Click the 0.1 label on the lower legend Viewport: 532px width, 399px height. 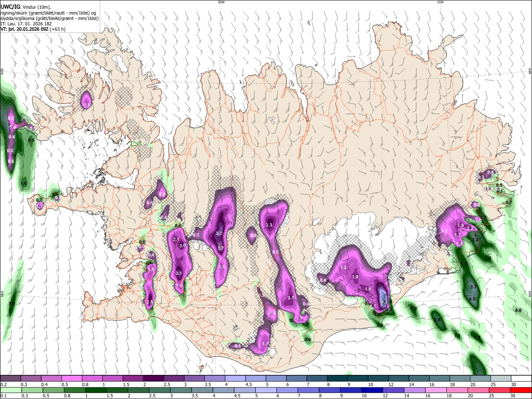pos(3,396)
